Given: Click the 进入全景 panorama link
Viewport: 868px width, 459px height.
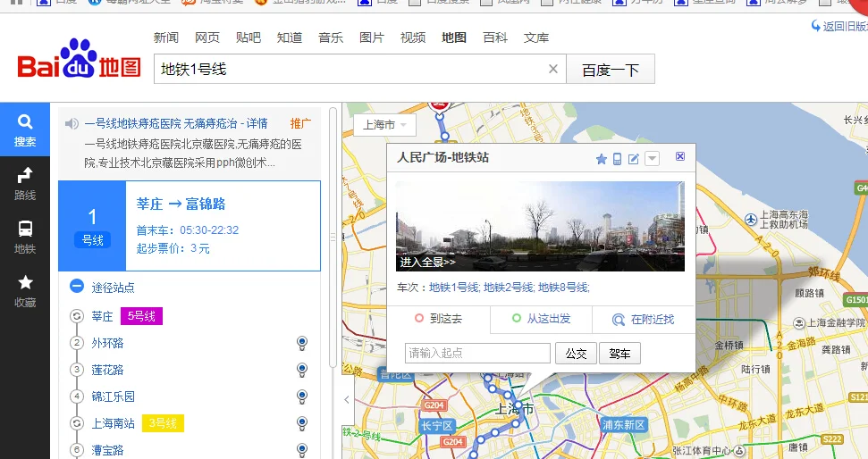Looking at the screenshot, I should [x=427, y=263].
